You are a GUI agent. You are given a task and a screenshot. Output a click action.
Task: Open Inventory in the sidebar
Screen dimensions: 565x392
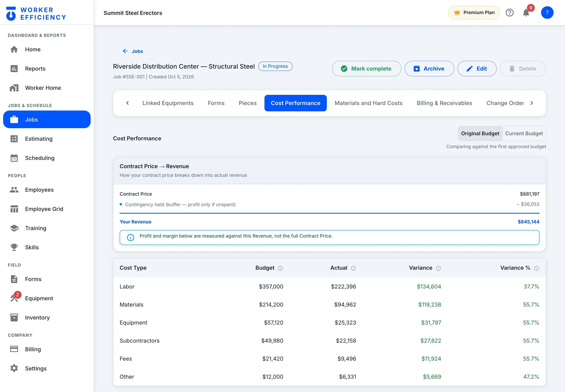[47, 317]
